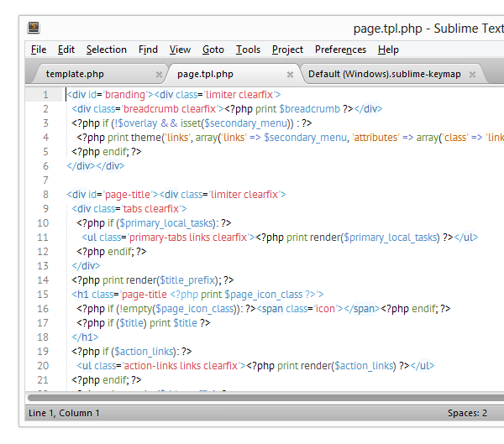Viewport: 504px width, 444px height.
Task: Close the template.php tab
Action: tap(157, 75)
